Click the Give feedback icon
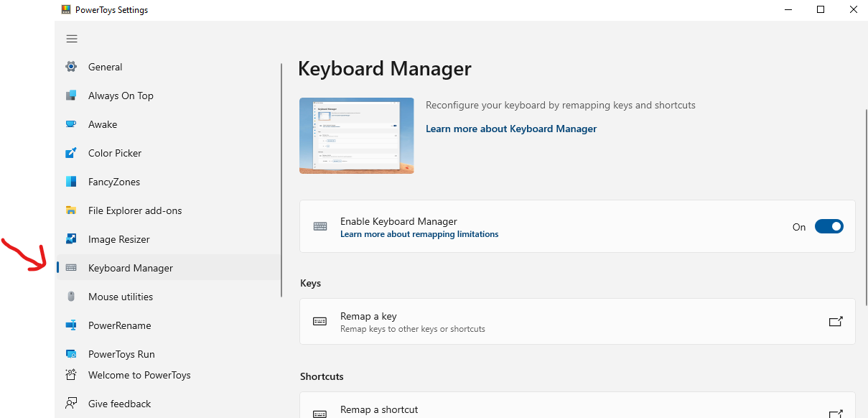The width and height of the screenshot is (868, 418). [x=71, y=404]
